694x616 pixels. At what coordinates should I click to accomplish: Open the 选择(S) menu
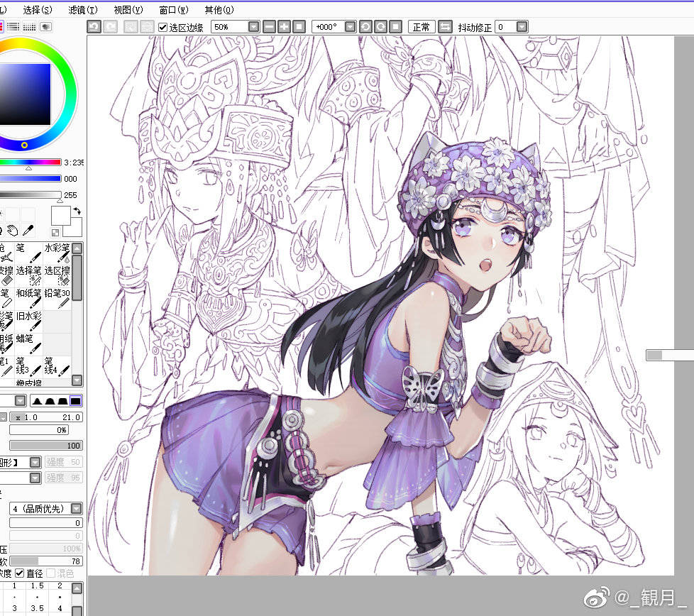[38, 10]
